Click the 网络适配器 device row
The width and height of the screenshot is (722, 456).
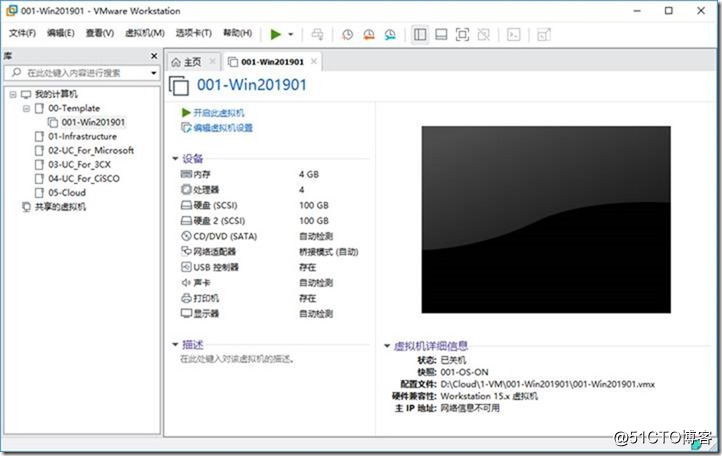[272, 251]
